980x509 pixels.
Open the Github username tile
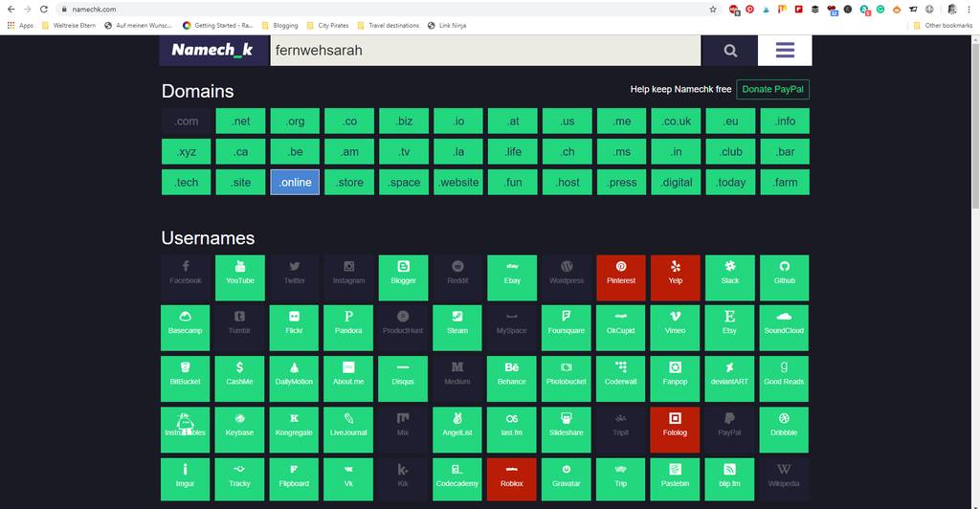784,277
